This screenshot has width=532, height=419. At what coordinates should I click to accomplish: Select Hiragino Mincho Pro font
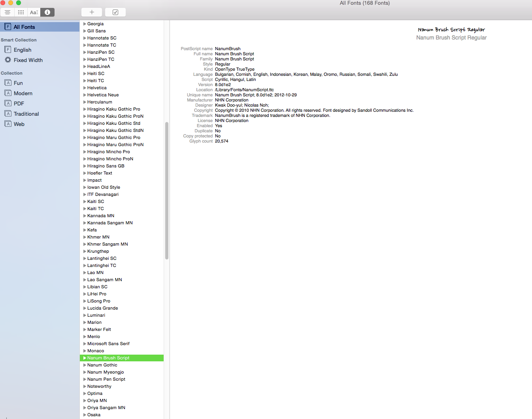(x=109, y=152)
